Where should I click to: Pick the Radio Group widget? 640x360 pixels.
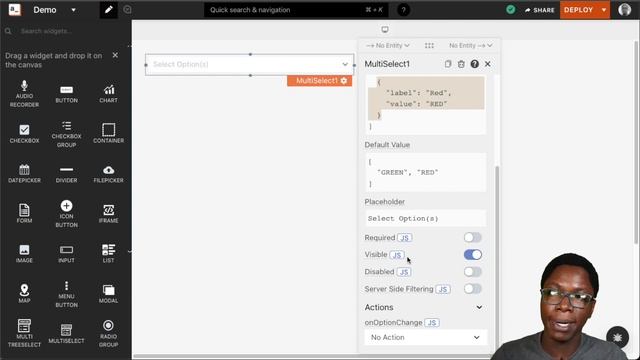tap(108, 333)
